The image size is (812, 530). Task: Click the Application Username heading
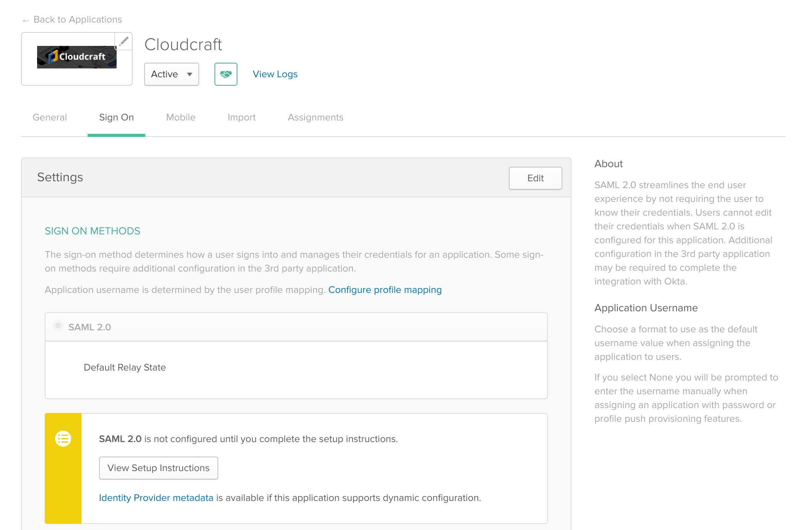point(646,308)
